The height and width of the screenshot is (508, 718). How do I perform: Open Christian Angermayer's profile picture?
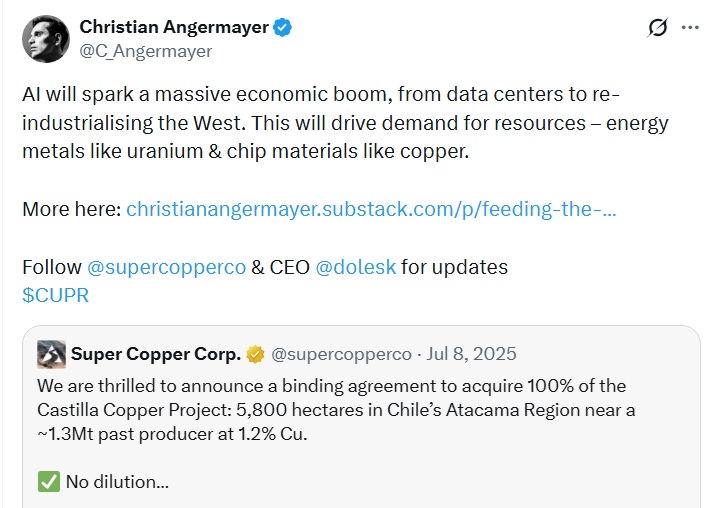pyautogui.click(x=46, y=40)
